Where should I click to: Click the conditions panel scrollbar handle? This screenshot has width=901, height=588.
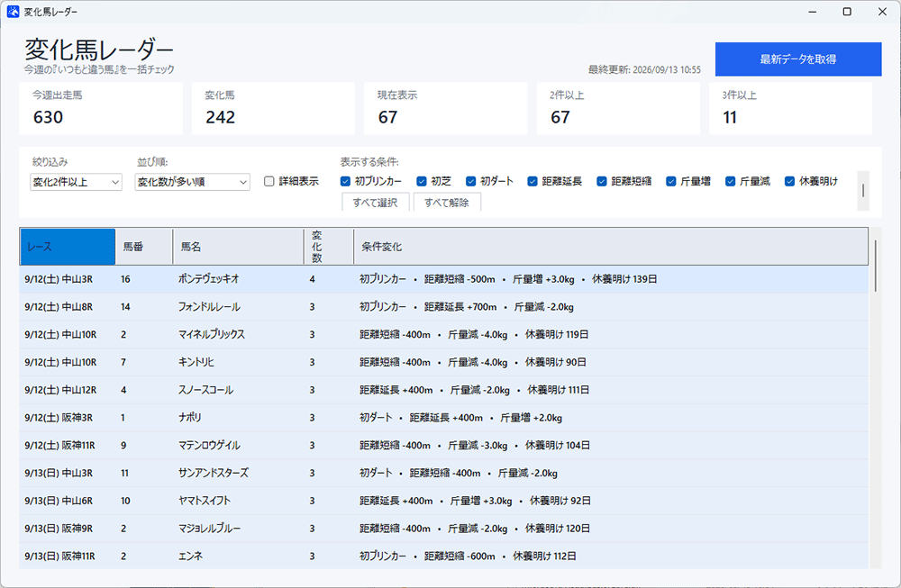pos(863,190)
